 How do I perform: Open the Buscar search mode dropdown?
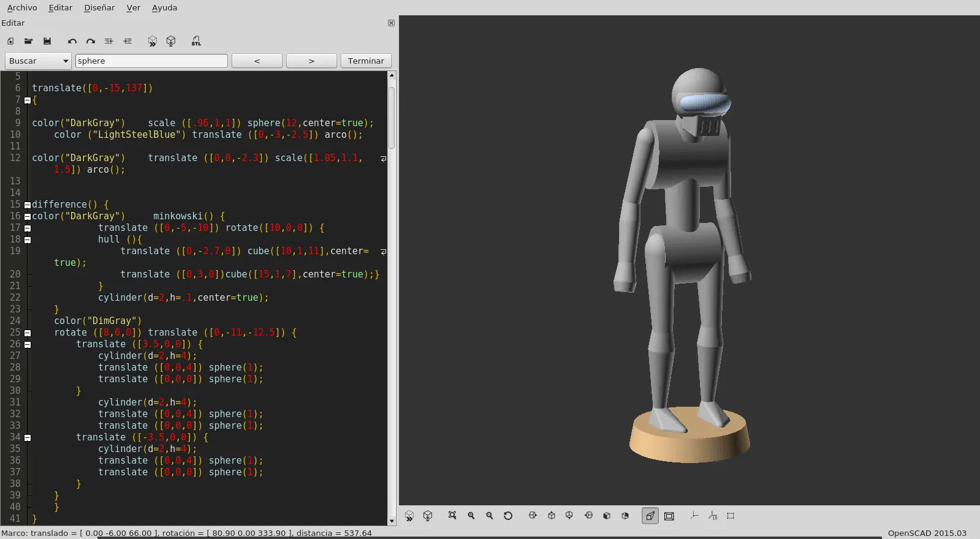[38, 61]
